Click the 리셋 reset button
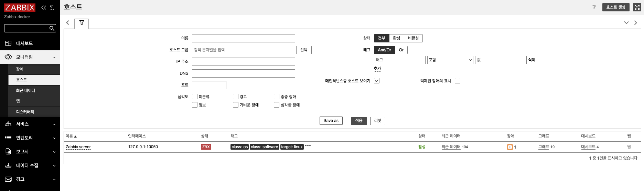The width and height of the screenshot is (644, 191). (x=378, y=121)
